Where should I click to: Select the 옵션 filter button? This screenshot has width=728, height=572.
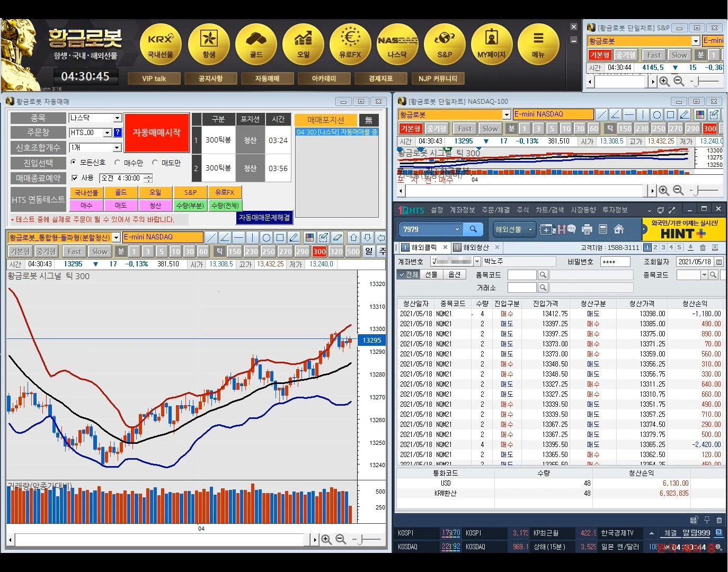tap(455, 274)
